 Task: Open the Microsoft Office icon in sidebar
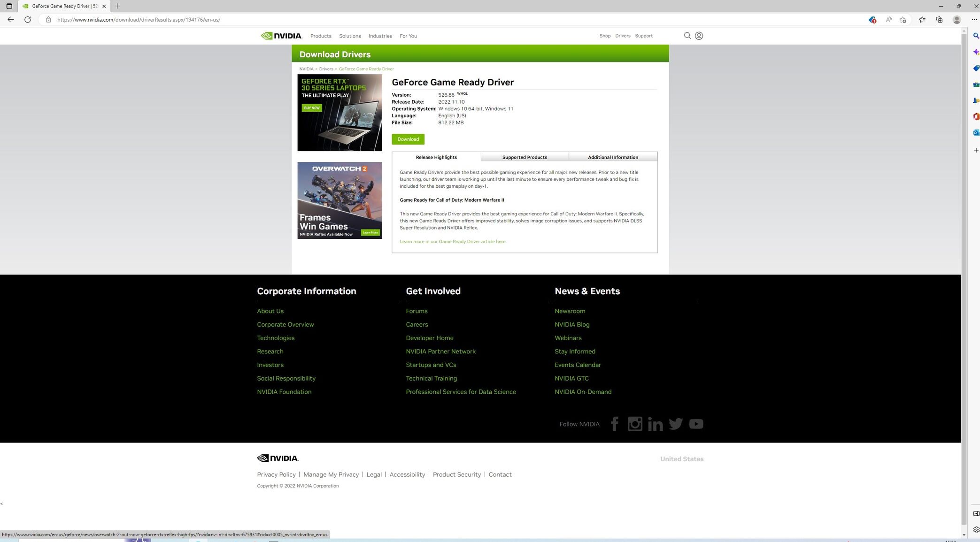coord(976,116)
